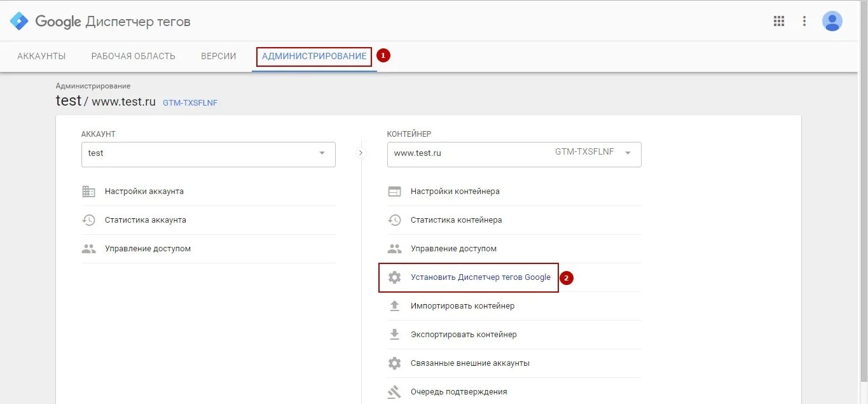The width and height of the screenshot is (868, 404).
Task: Open the user account avatar
Action: pos(832,21)
